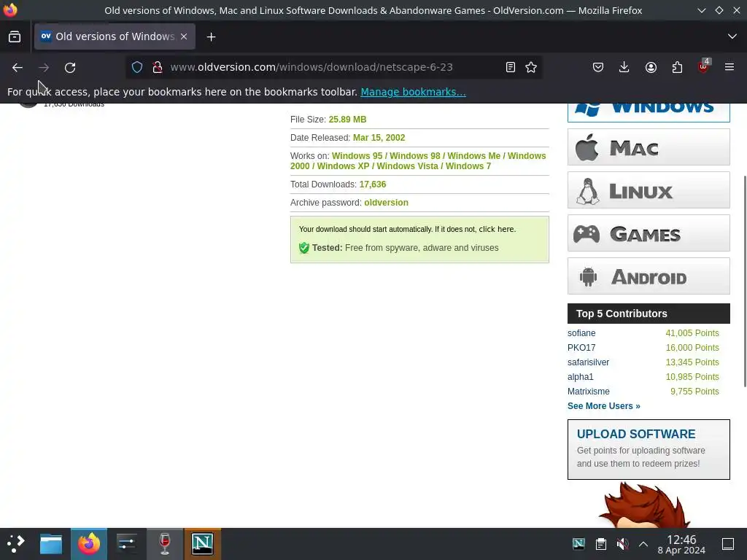Open the Upload Software box
The height and width of the screenshot is (560, 747).
pos(649,449)
